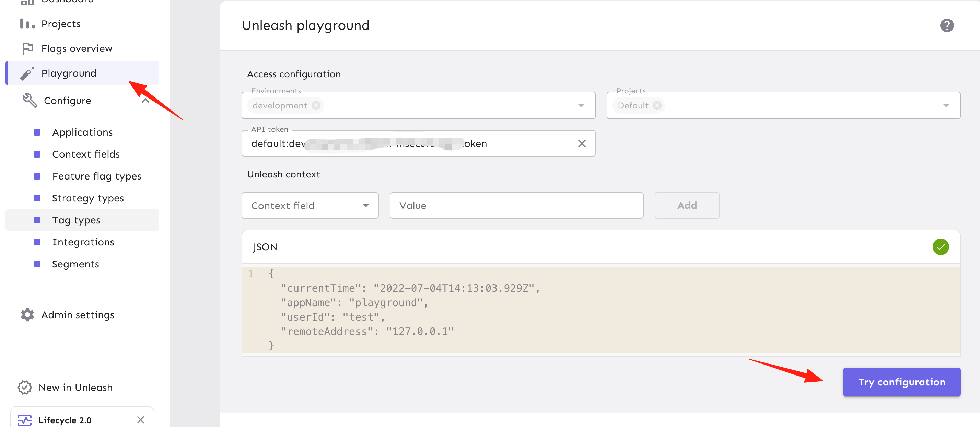Open the playground help question mark

coord(946,25)
